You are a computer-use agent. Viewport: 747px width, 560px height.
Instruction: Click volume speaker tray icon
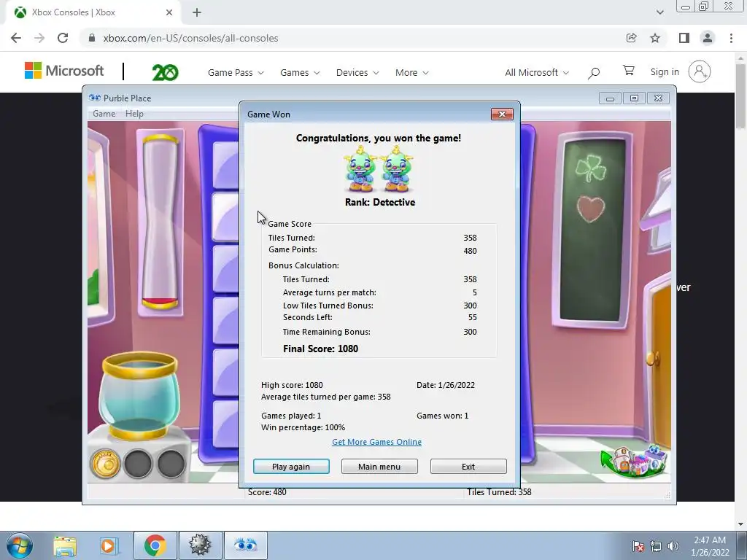pos(673,546)
